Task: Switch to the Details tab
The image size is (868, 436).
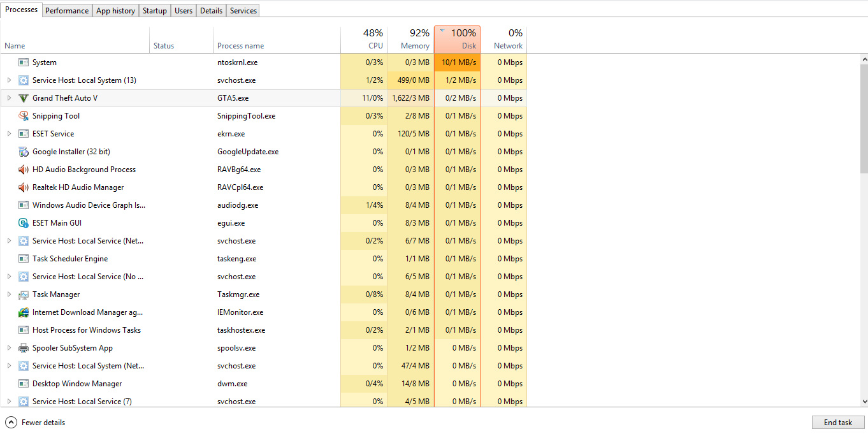Action: 211,11
